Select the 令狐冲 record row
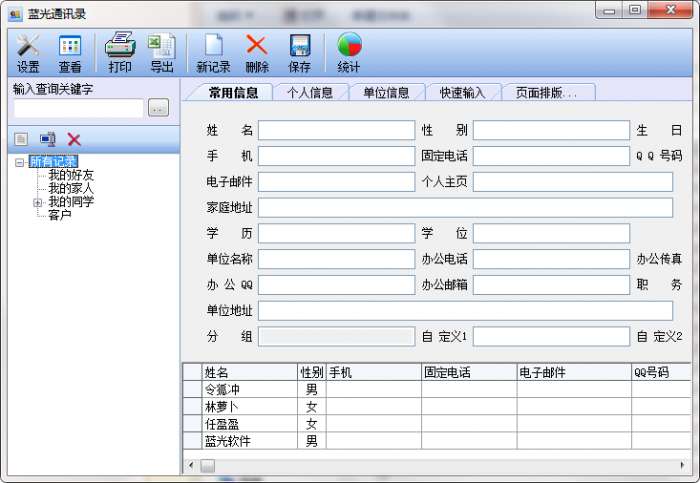The image size is (700, 483). click(437, 390)
